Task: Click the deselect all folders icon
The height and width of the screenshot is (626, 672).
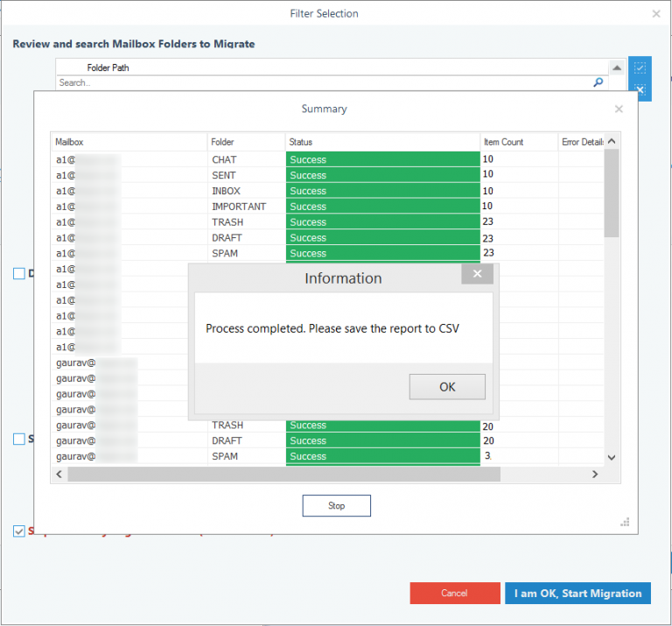Action: (640, 89)
